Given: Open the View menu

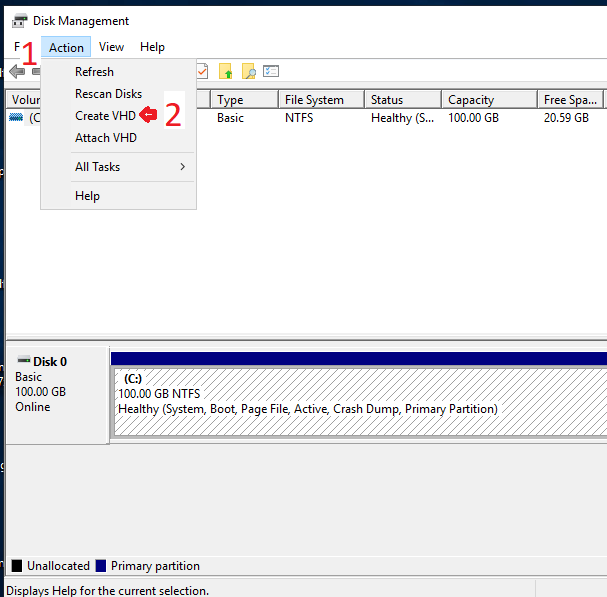Looking at the screenshot, I should click(x=111, y=47).
